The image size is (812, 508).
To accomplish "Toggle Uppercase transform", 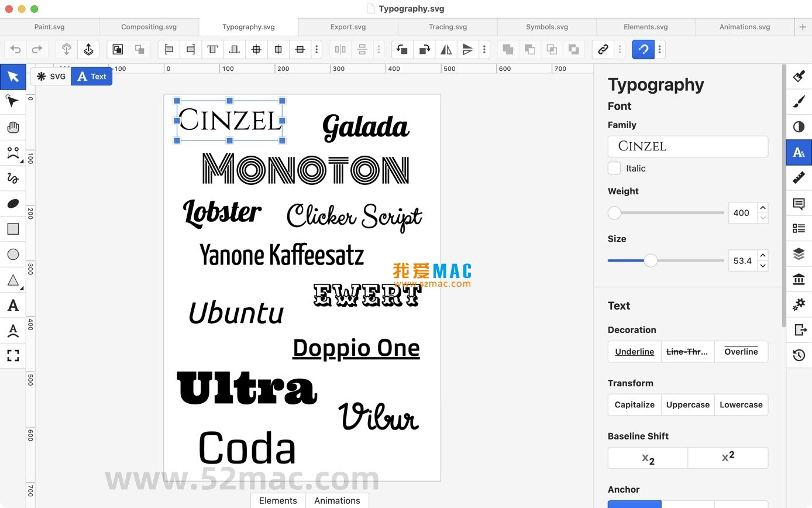I will coord(687,405).
